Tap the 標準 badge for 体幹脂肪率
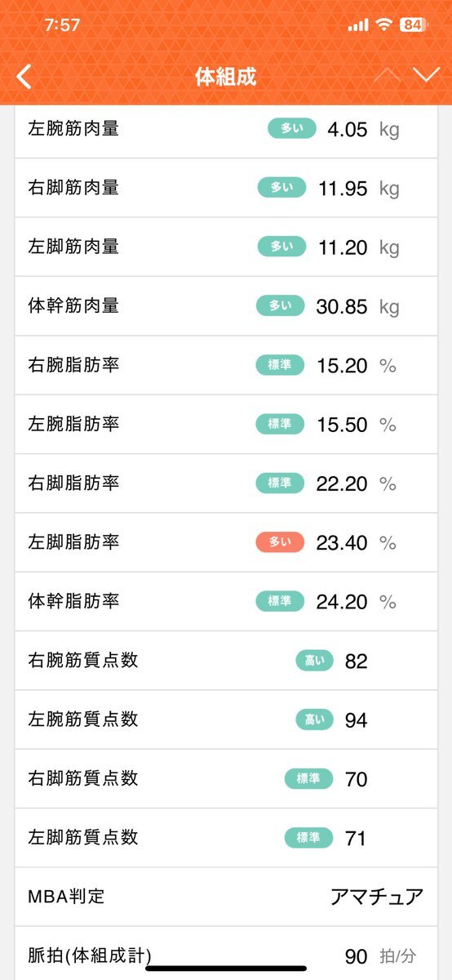452x980 pixels. (x=280, y=602)
